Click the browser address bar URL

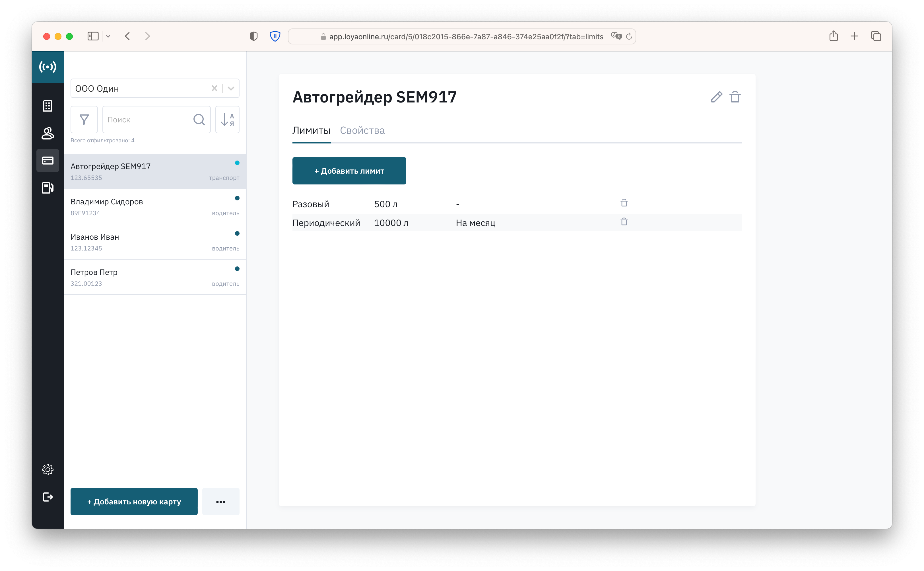pyautogui.click(x=466, y=37)
